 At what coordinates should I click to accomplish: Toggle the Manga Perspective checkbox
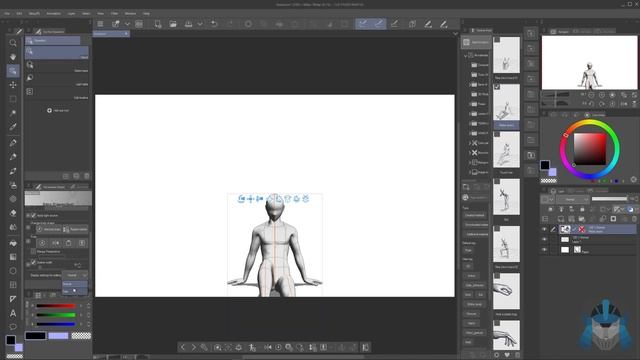[x=33, y=251]
